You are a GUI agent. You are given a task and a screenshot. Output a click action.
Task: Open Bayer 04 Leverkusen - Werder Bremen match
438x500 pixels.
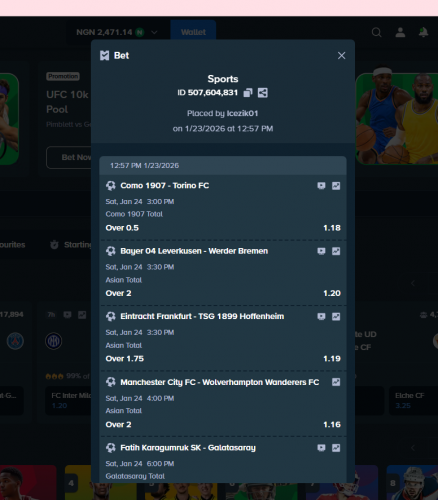194,251
